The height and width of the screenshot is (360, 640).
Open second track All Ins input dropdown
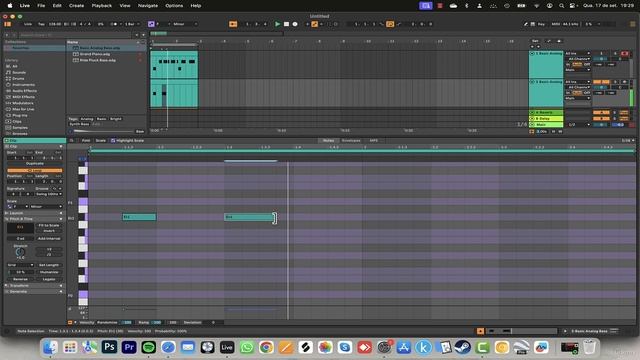(577, 82)
